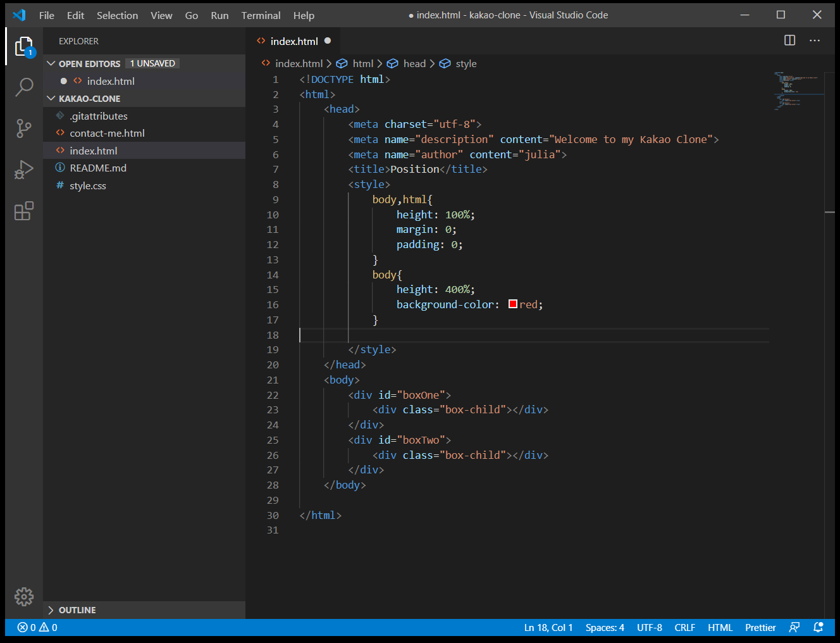
Task: Open the Run and Debug view icon
Action: pyautogui.click(x=24, y=170)
